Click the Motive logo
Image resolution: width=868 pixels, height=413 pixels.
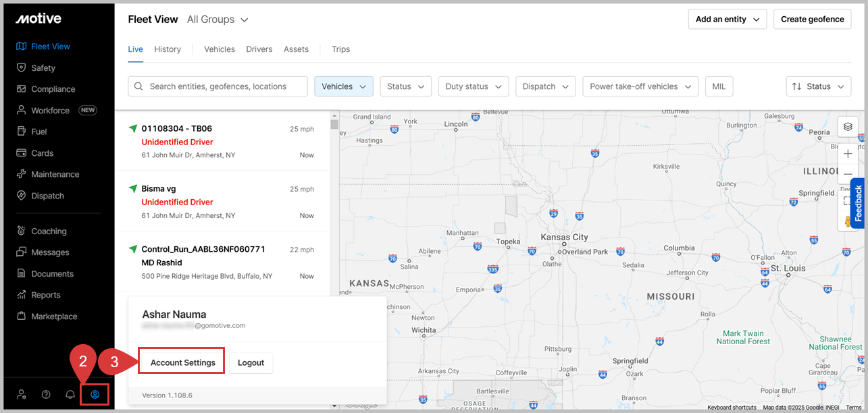[39, 19]
